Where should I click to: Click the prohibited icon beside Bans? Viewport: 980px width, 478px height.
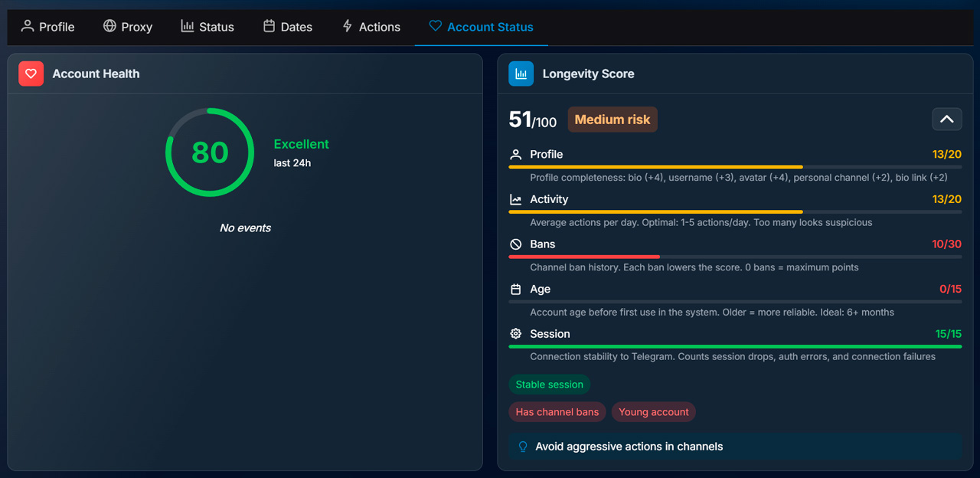point(516,244)
